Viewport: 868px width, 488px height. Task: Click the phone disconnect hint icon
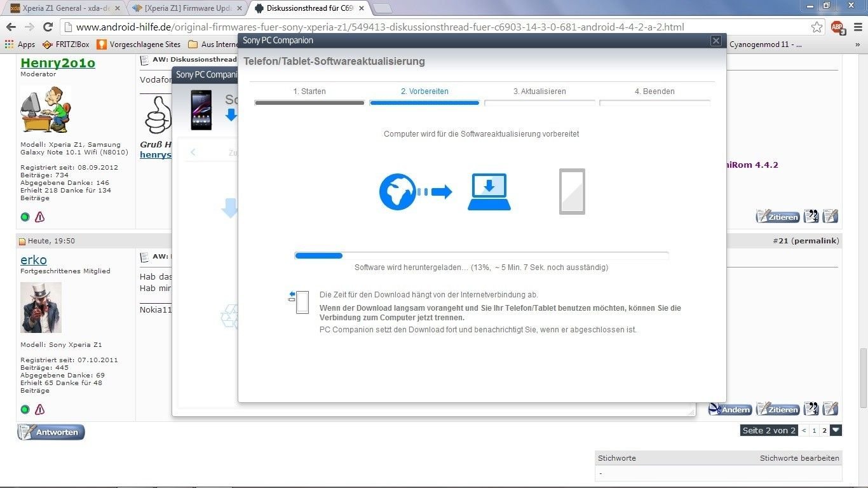299,302
